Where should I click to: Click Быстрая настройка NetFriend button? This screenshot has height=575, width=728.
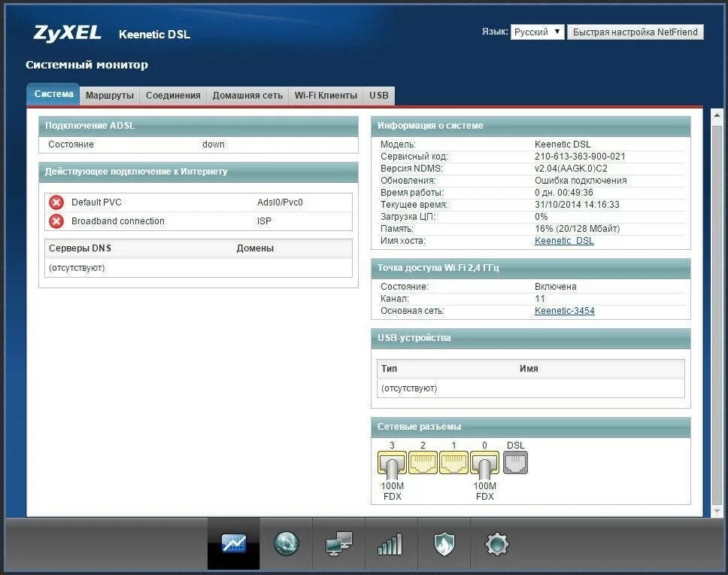635,32
